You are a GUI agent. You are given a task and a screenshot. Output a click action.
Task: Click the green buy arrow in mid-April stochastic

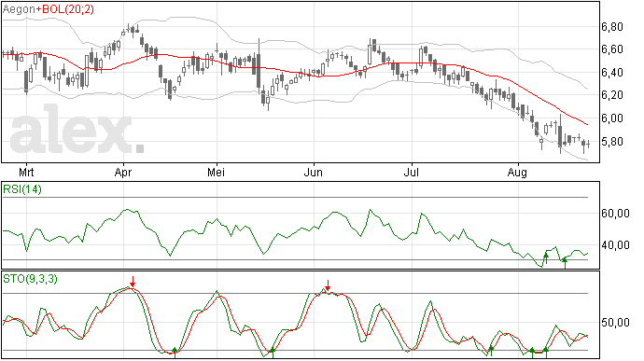tap(175, 352)
